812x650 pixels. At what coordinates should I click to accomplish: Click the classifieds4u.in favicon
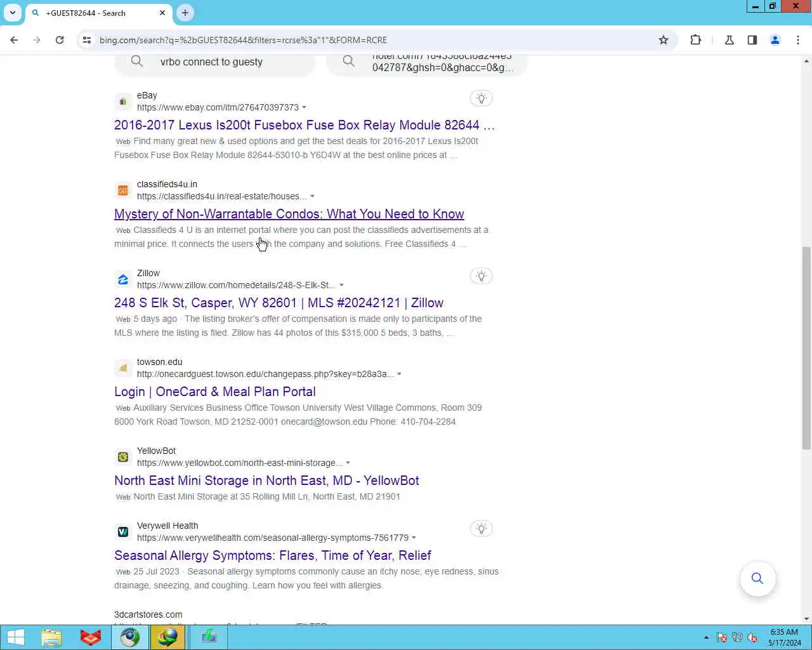(x=123, y=190)
